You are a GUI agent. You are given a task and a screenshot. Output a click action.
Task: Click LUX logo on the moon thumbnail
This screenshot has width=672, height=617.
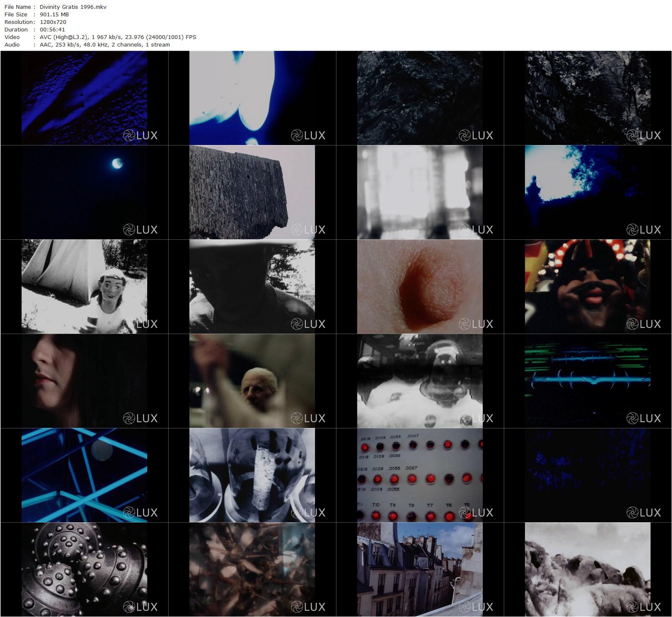click(141, 230)
